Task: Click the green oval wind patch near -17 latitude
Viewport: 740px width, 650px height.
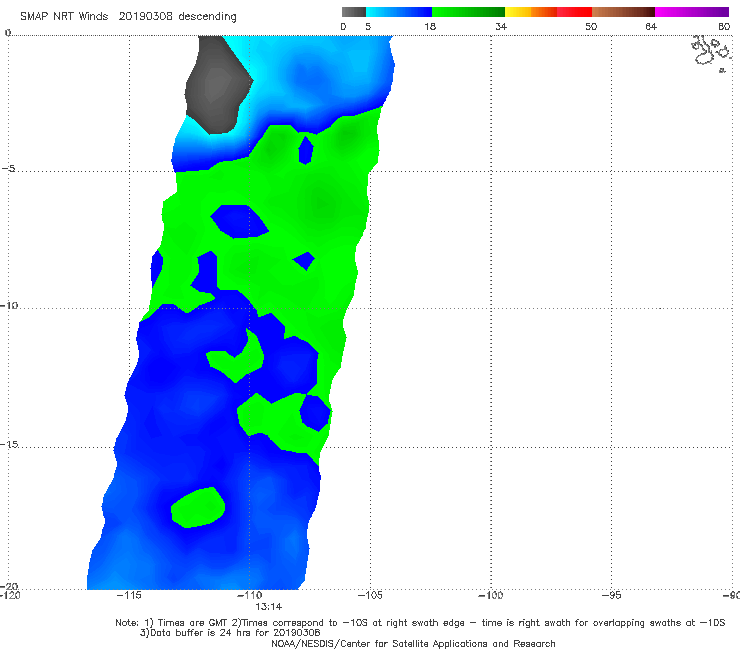Action: pyautogui.click(x=198, y=508)
